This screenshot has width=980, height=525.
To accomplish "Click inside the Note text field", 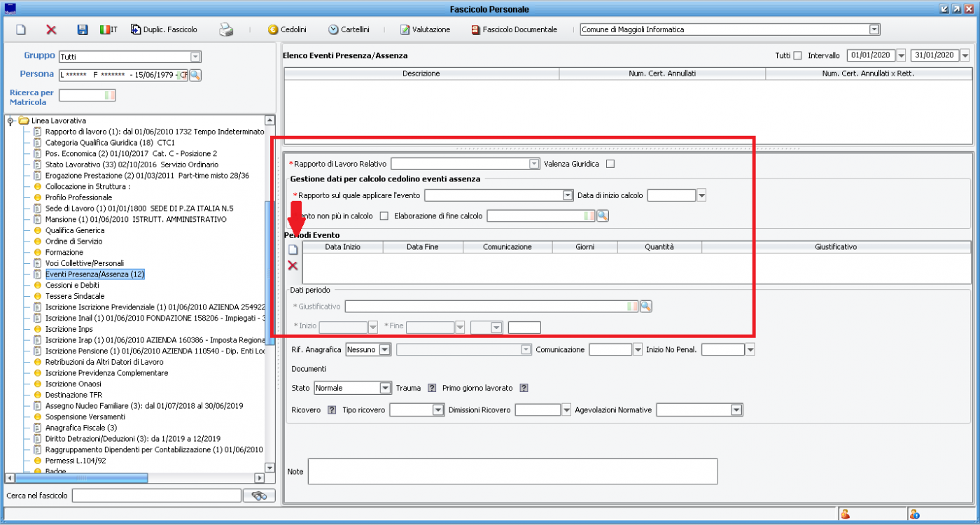I will pyautogui.click(x=512, y=471).
